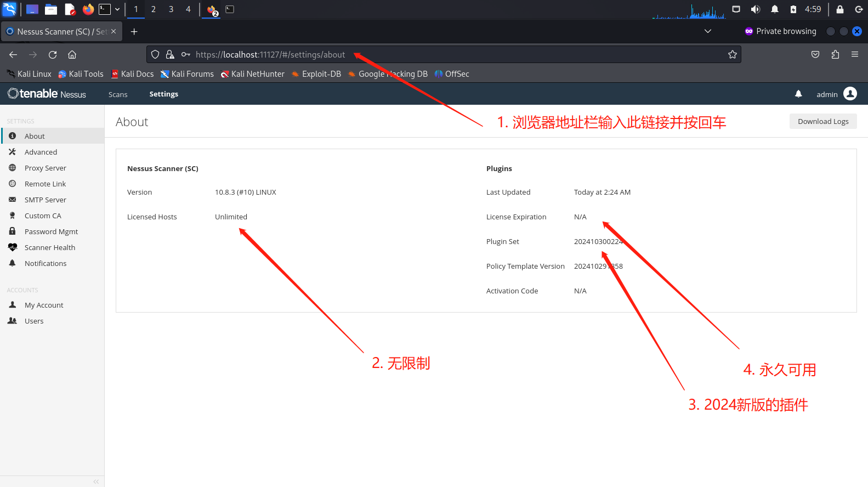Open the panel notifications bell

click(x=775, y=9)
